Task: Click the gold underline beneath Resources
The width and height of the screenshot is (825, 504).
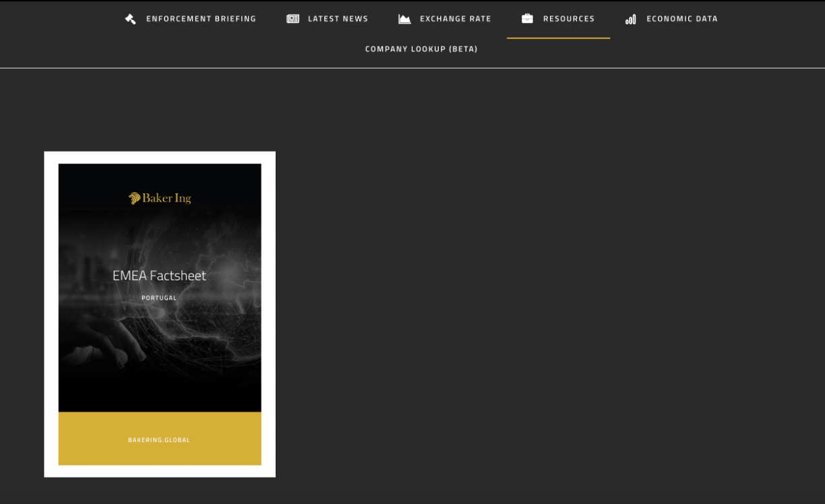Action: [x=558, y=38]
